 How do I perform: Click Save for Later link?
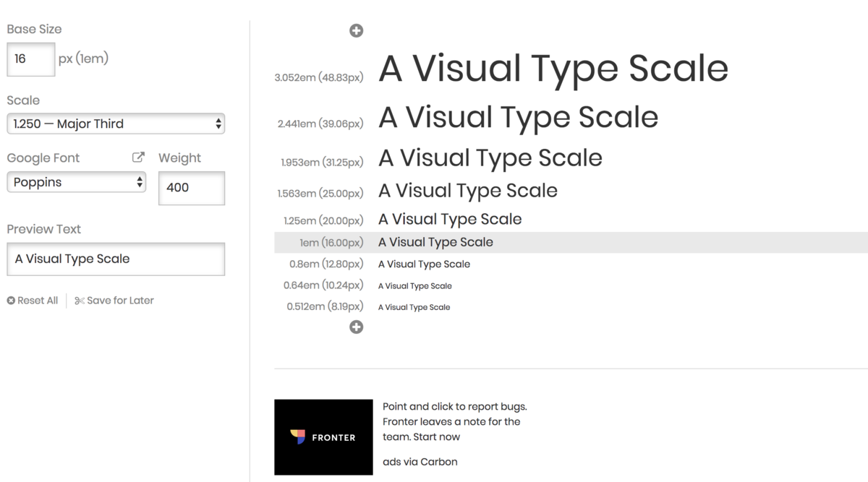tap(114, 301)
